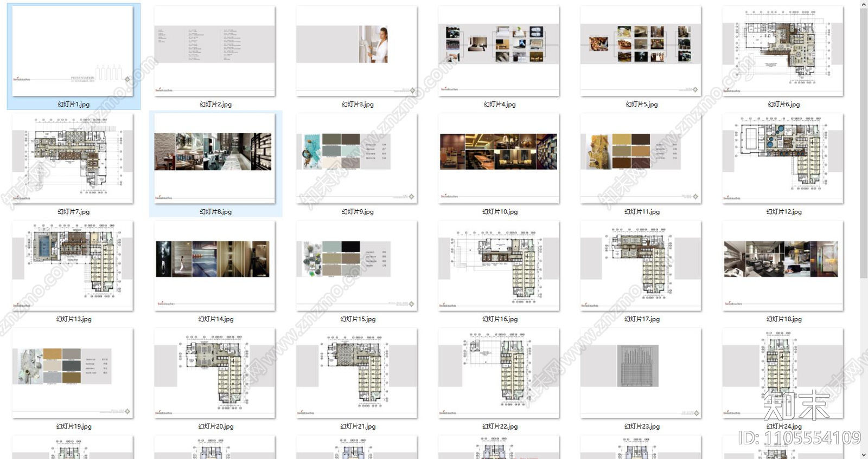Select thumbnail 幻灯片15.jpg

(357, 266)
